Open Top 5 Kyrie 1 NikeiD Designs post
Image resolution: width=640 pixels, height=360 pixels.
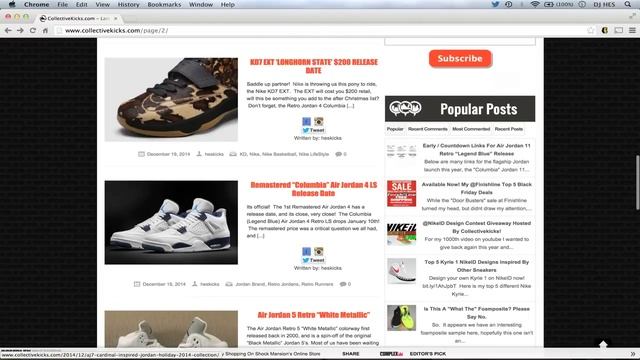coord(476,266)
